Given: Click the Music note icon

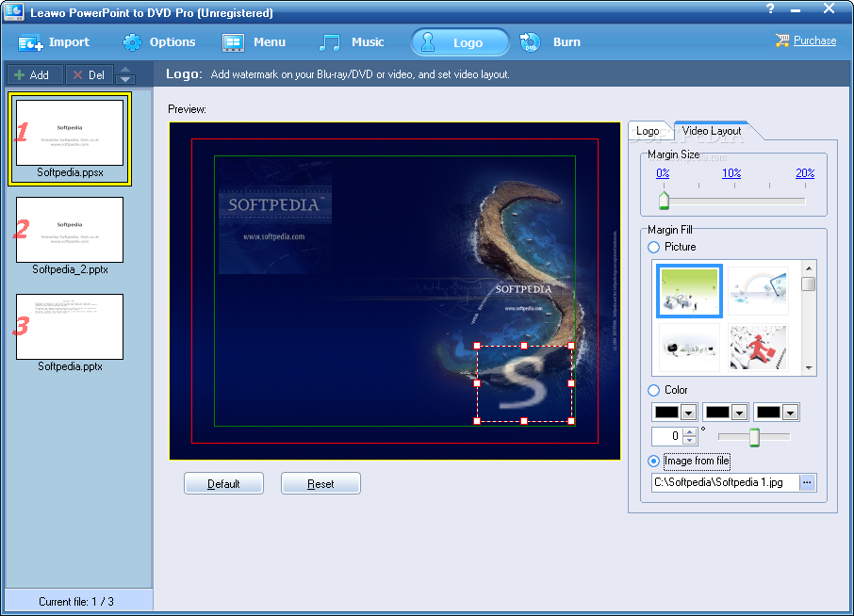Looking at the screenshot, I should (x=330, y=42).
